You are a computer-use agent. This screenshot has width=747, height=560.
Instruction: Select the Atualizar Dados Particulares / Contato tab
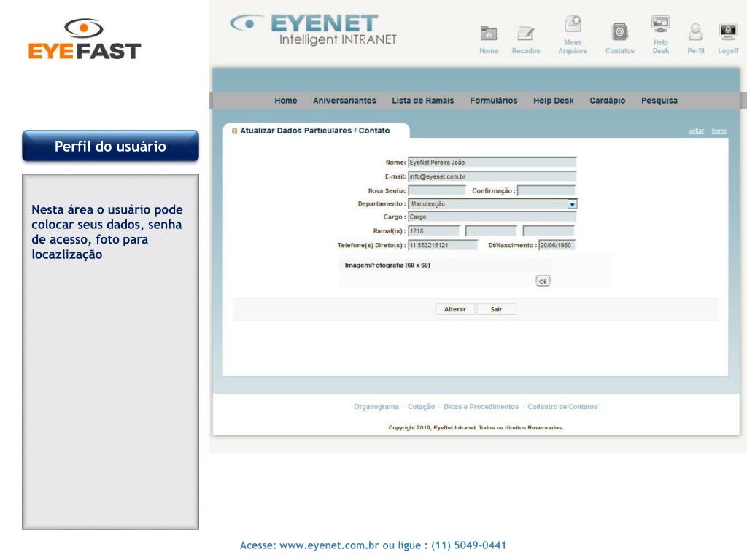pyautogui.click(x=315, y=131)
